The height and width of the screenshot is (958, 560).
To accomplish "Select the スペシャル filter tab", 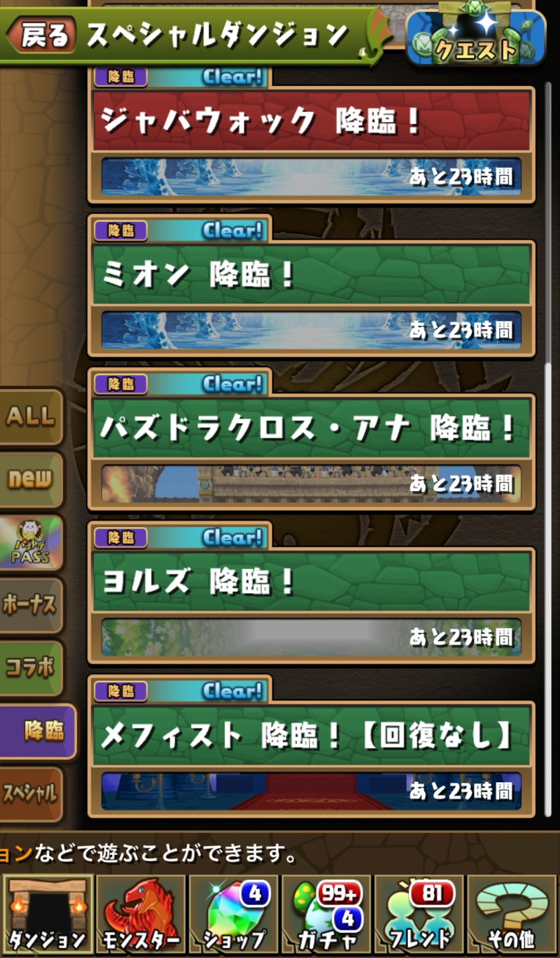I will click(31, 794).
